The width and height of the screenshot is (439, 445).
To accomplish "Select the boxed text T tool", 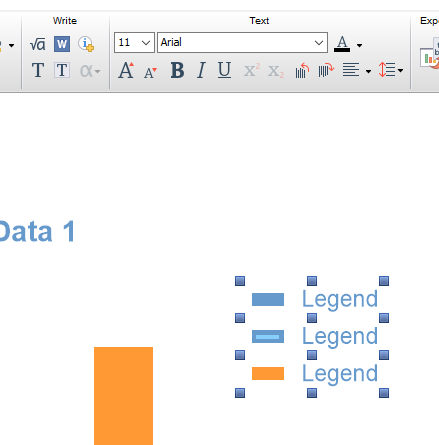I will click(x=62, y=70).
